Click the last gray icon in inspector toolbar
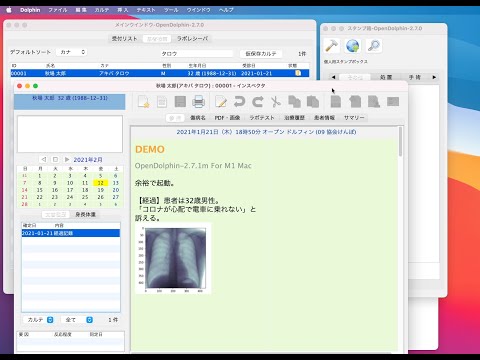 pos(393,101)
